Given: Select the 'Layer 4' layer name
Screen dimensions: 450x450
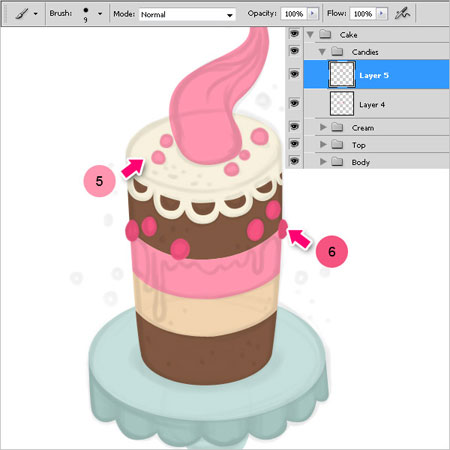Looking at the screenshot, I should (372, 105).
